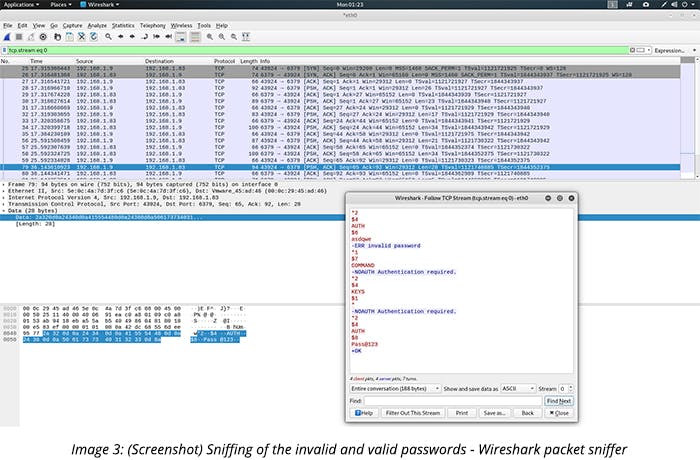
Task: Select packet number 27 row
Action: [x=340, y=82]
